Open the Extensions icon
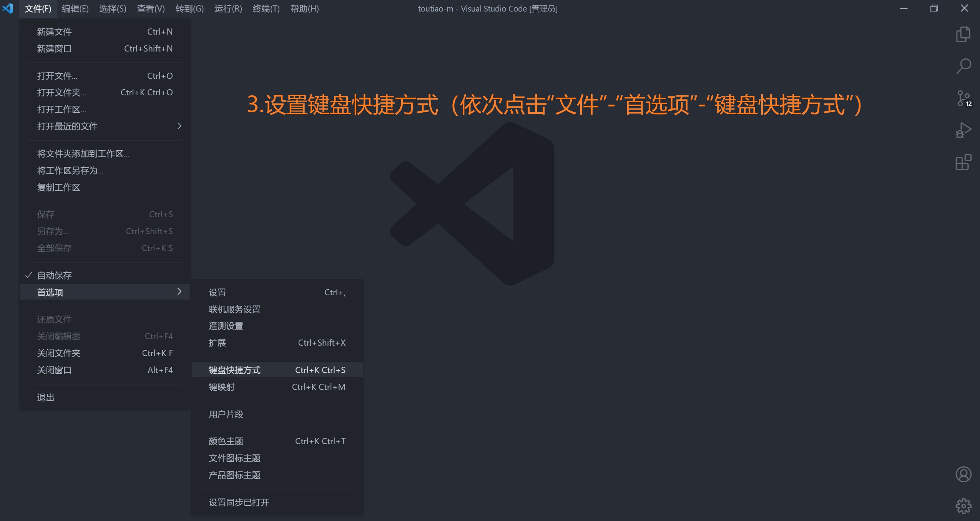980x521 pixels. [963, 162]
